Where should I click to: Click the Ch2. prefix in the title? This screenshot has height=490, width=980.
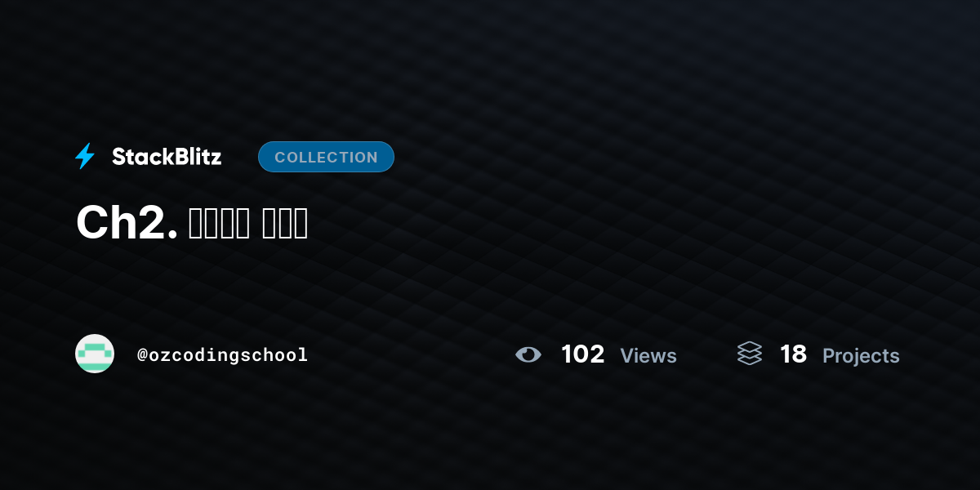[127, 222]
